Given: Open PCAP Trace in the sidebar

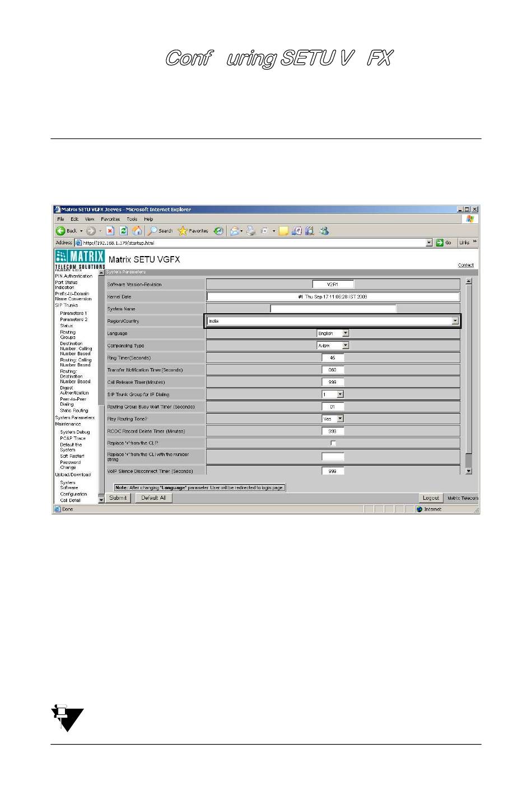Looking at the screenshot, I should [x=73, y=438].
